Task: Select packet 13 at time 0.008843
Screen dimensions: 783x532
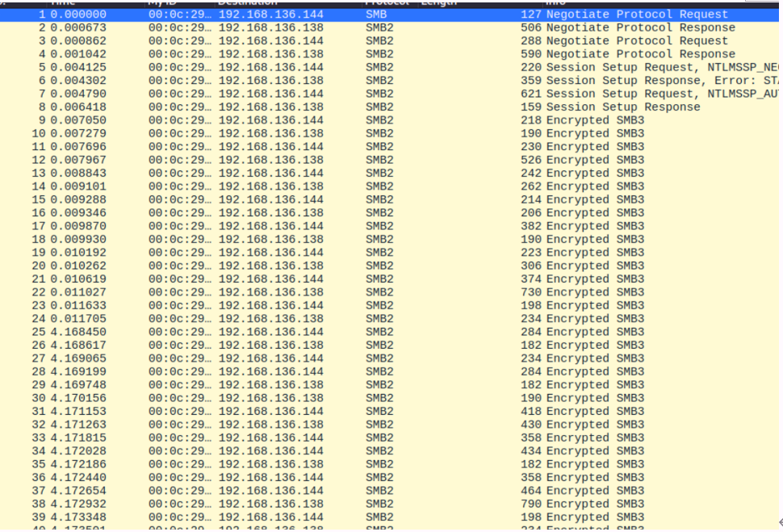Action: (x=390, y=174)
